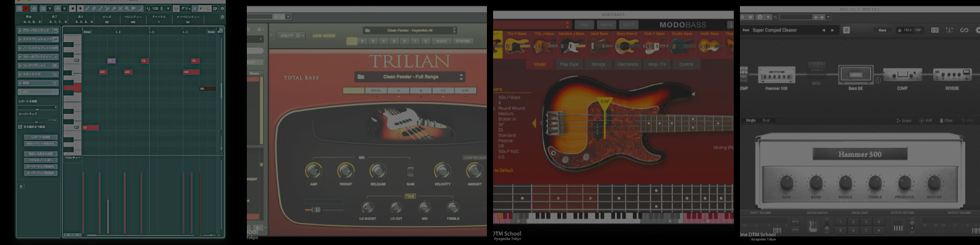Switch to Dual amp mode

pos(766,121)
